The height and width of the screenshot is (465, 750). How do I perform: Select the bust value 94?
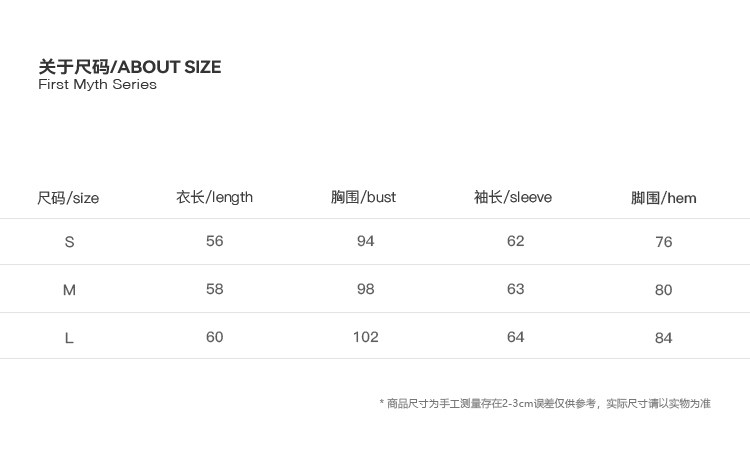pyautogui.click(x=365, y=241)
